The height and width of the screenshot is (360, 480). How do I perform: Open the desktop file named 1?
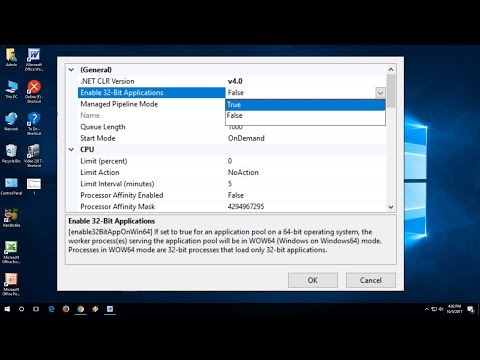click(34, 186)
